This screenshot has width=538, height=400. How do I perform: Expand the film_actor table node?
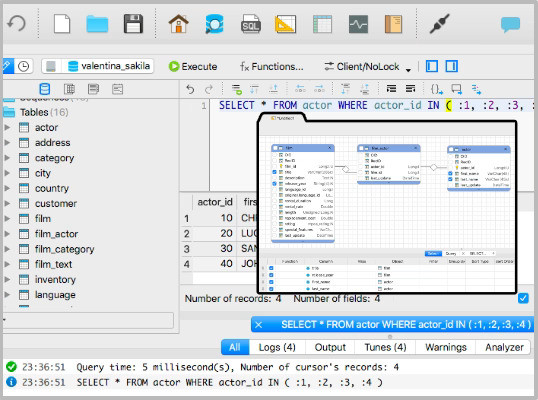click(x=7, y=234)
